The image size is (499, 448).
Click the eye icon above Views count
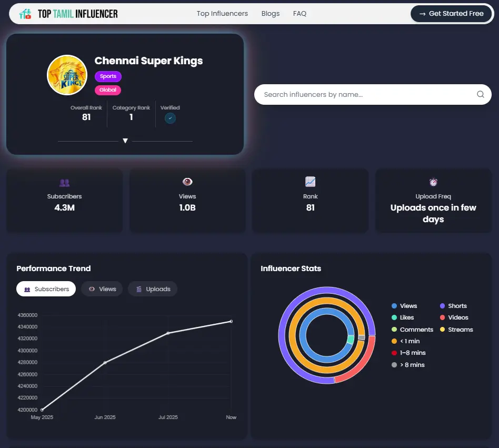pyautogui.click(x=187, y=182)
